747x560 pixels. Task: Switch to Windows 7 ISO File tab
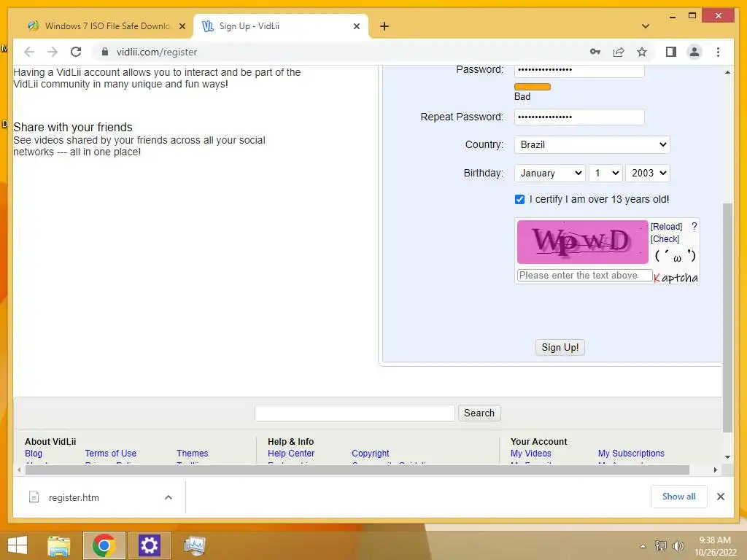[x=99, y=26]
